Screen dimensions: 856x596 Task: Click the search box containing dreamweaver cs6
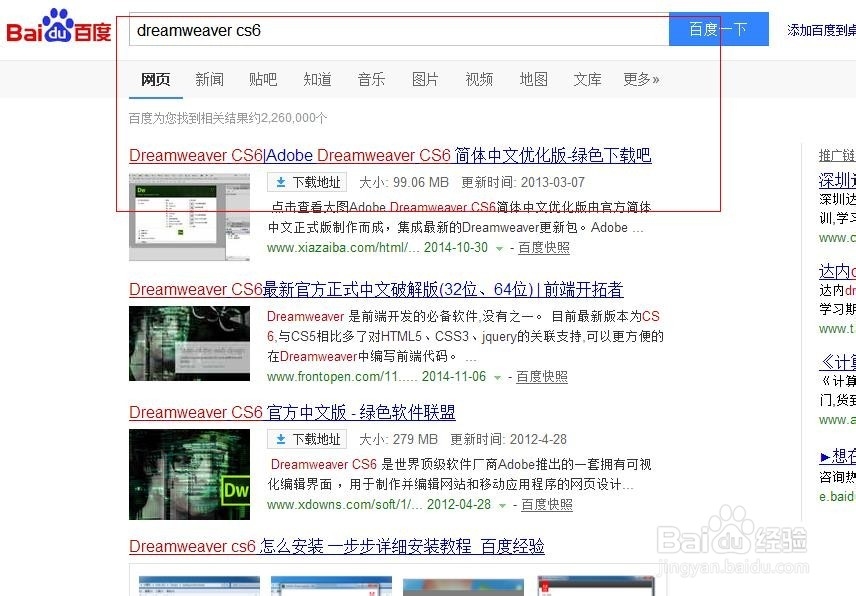tap(399, 30)
